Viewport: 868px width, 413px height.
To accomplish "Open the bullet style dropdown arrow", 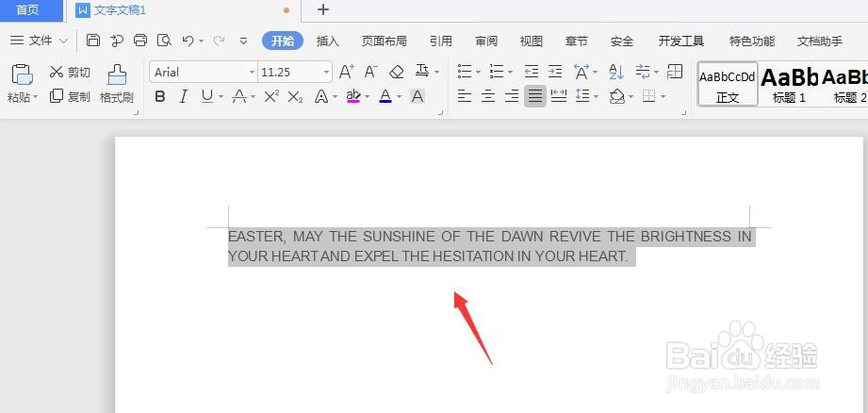I will pyautogui.click(x=478, y=72).
